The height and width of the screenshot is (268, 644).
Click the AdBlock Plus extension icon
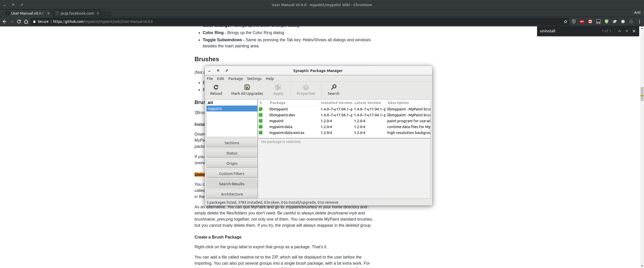click(582, 22)
